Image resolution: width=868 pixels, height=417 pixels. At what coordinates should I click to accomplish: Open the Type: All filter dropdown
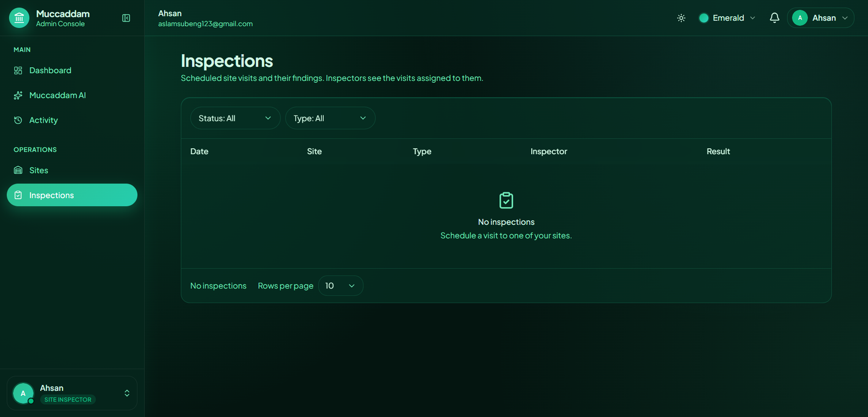coord(330,118)
